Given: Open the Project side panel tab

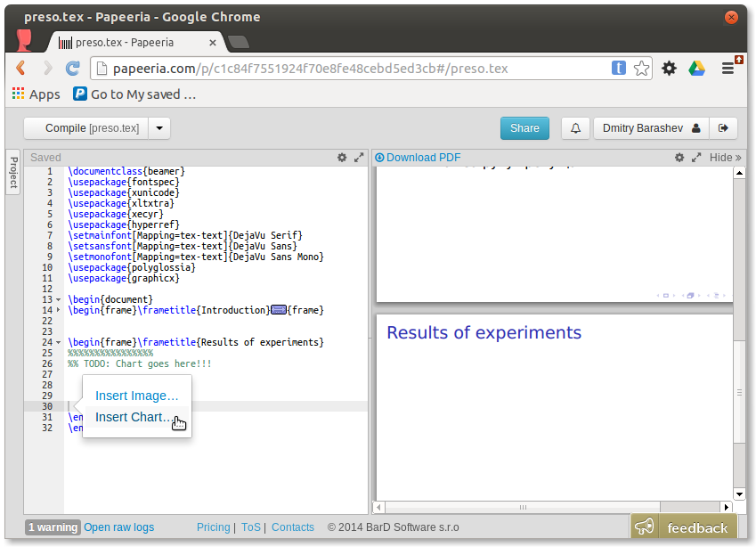Looking at the screenshot, I should pos(13,172).
